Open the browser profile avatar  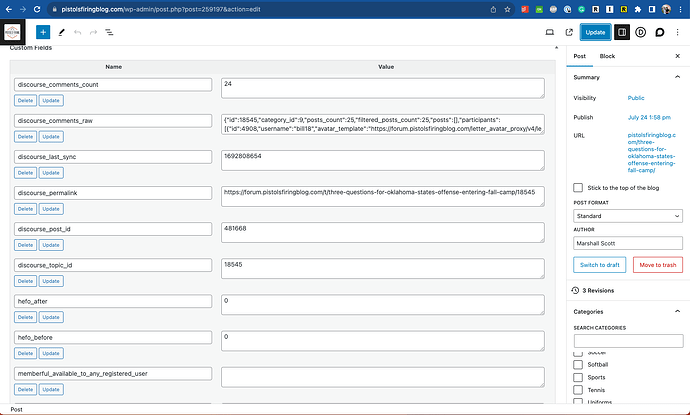pyautogui.click(x=666, y=9)
